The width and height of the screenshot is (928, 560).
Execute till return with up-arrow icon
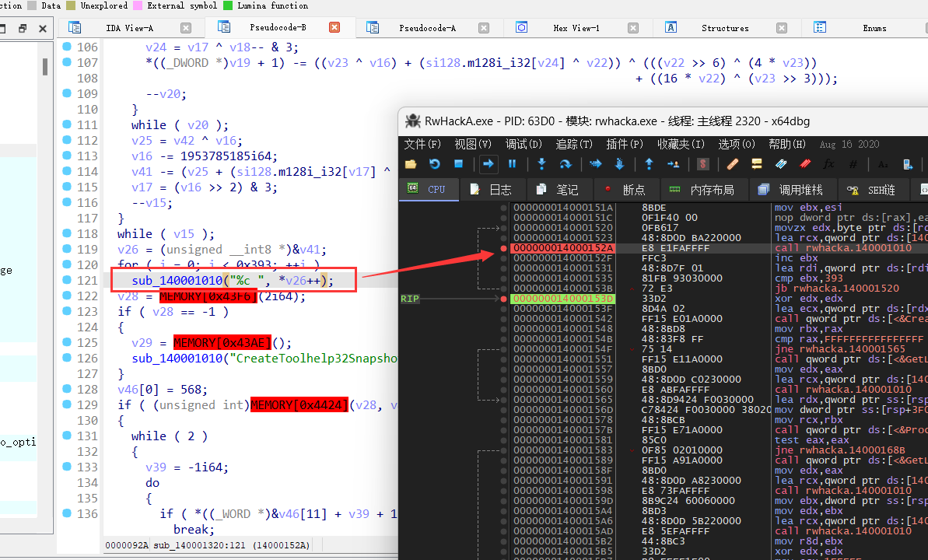point(649,164)
